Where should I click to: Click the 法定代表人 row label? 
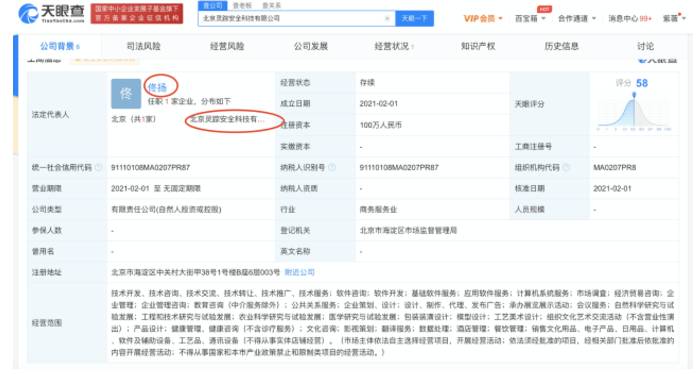[50, 115]
